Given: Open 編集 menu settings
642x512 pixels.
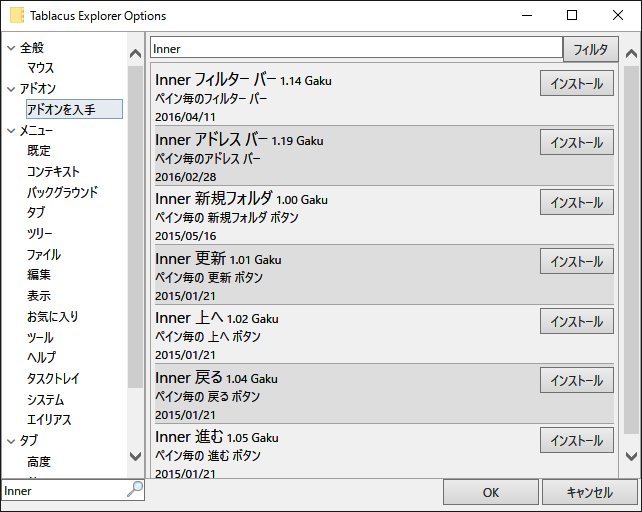Looking at the screenshot, I should 38,275.
